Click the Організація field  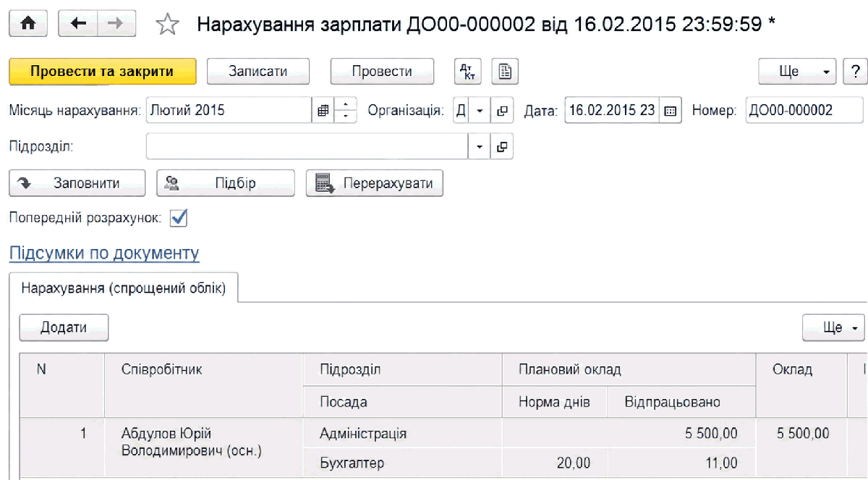click(461, 111)
